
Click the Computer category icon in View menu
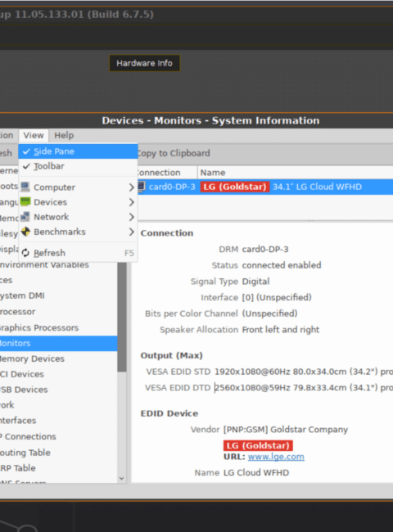[25, 187]
